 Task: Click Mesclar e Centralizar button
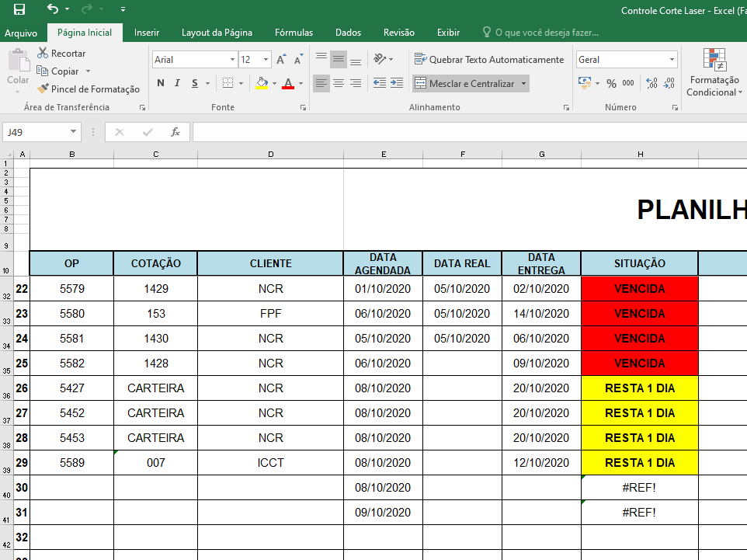tap(465, 83)
